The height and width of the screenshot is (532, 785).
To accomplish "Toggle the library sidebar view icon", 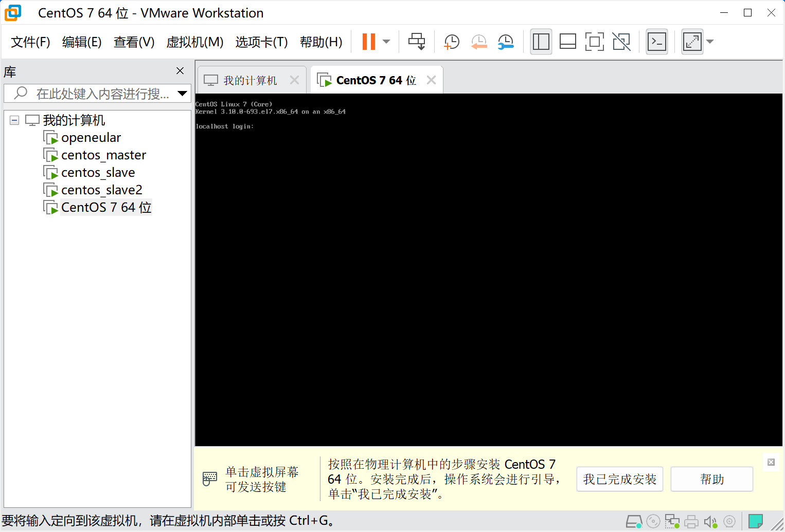I will coord(541,42).
